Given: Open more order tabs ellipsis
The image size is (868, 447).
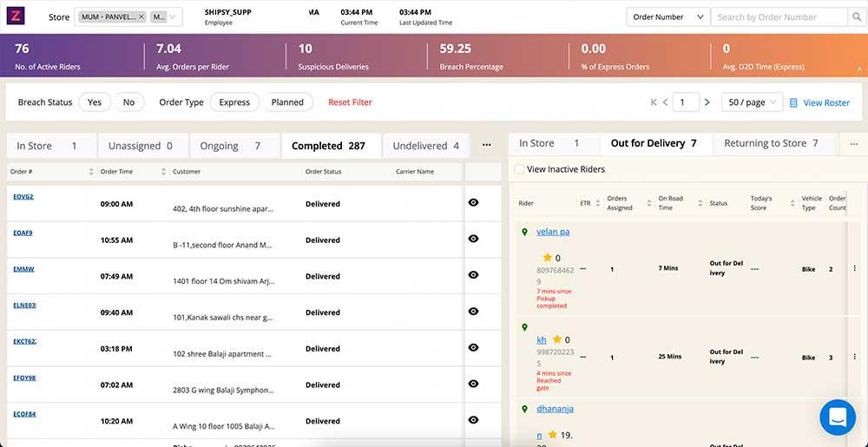Looking at the screenshot, I should [487, 145].
